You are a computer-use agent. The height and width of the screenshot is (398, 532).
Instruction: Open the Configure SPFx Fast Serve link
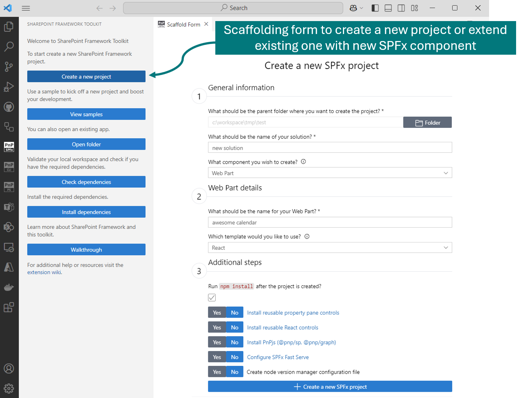coord(278,357)
